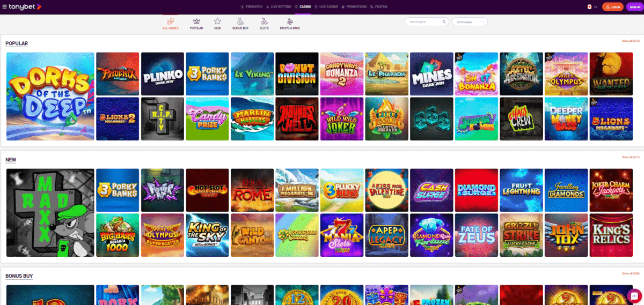Open Candyways Bonanza 2 tile

pos(342,74)
